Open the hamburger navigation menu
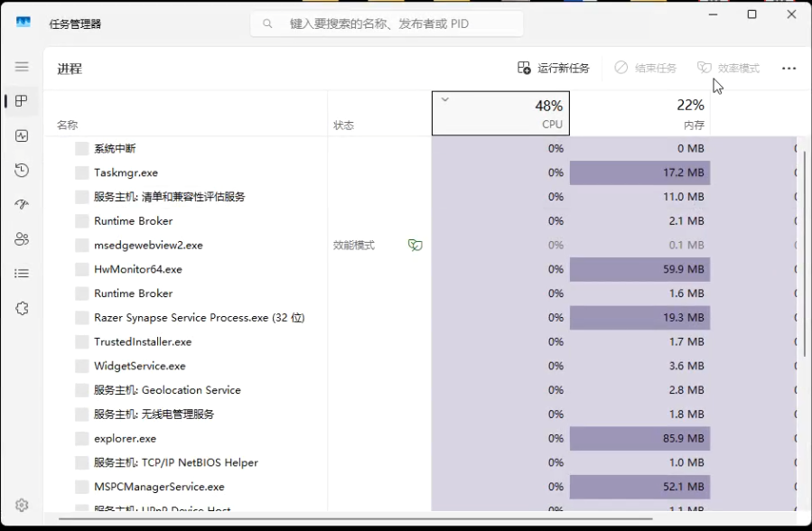Viewport: 812px width, 531px height. coord(22,67)
